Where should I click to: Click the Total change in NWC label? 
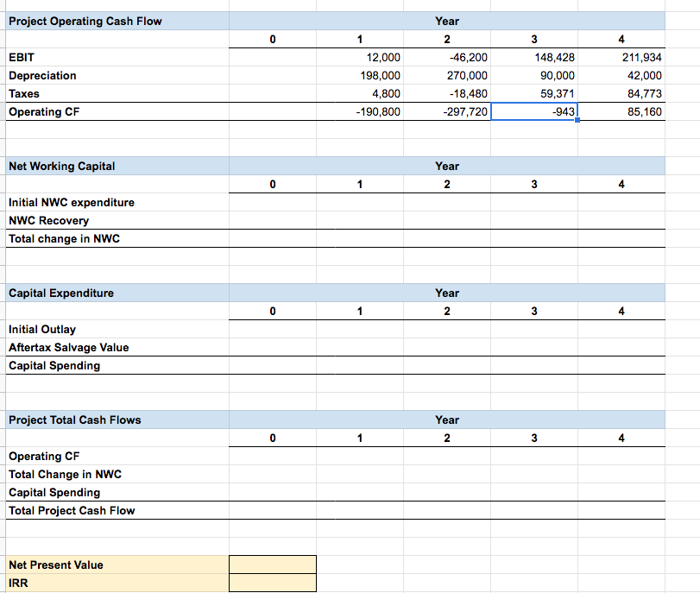pyautogui.click(x=64, y=239)
